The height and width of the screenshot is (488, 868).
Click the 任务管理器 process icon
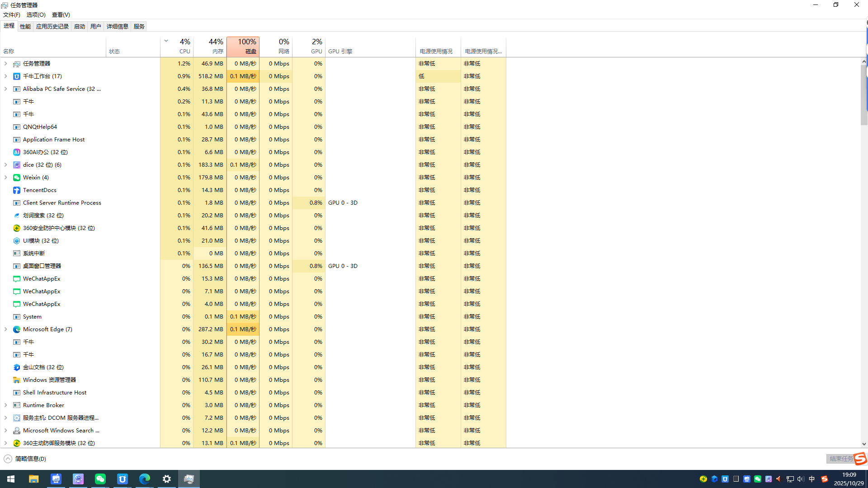[x=17, y=64]
